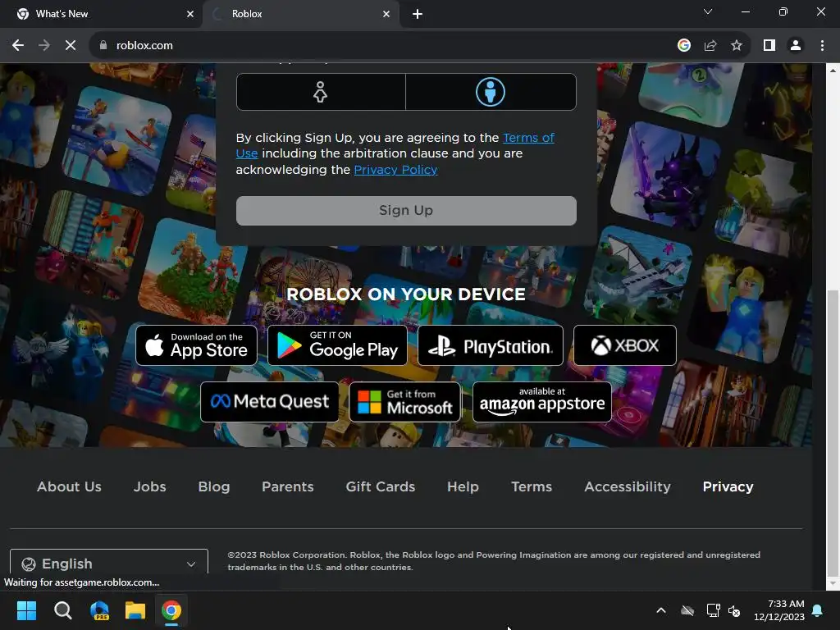
Task: Go to About Us footer link
Action: 69,486
